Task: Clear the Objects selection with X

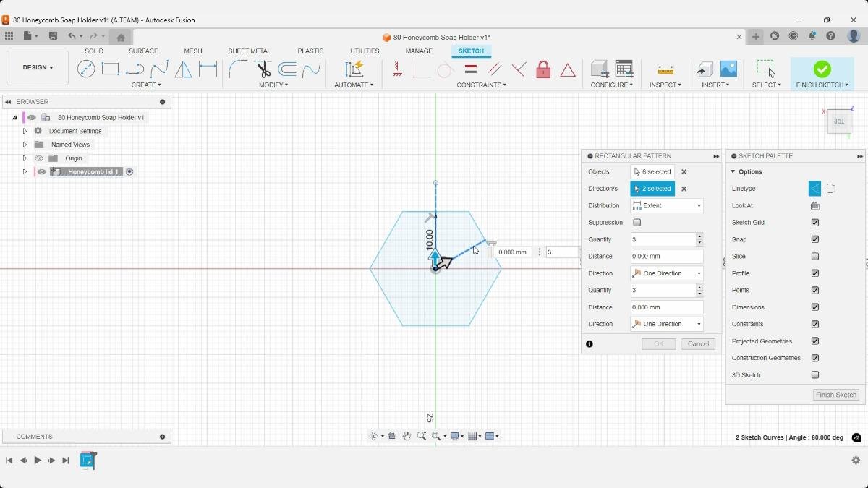Action: pos(684,172)
